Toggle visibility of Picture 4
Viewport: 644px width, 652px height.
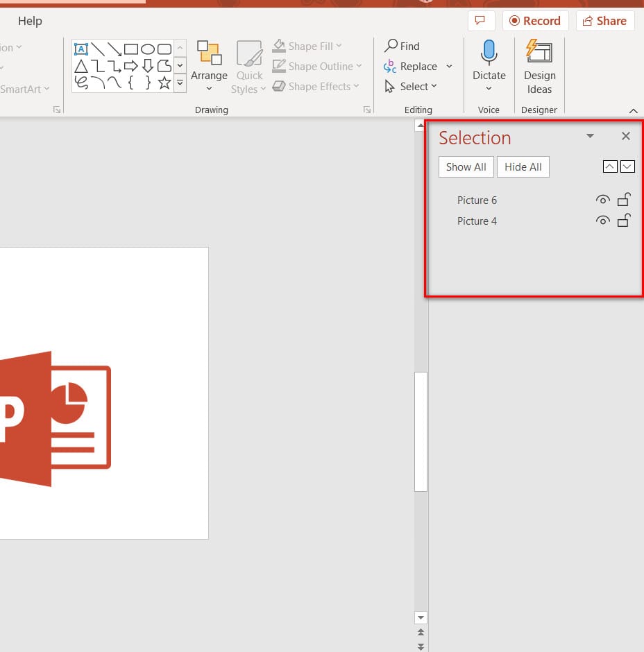[x=602, y=221]
